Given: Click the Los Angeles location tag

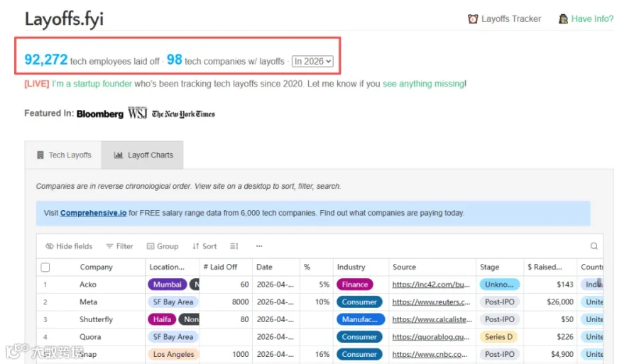Looking at the screenshot, I should pos(173,354).
